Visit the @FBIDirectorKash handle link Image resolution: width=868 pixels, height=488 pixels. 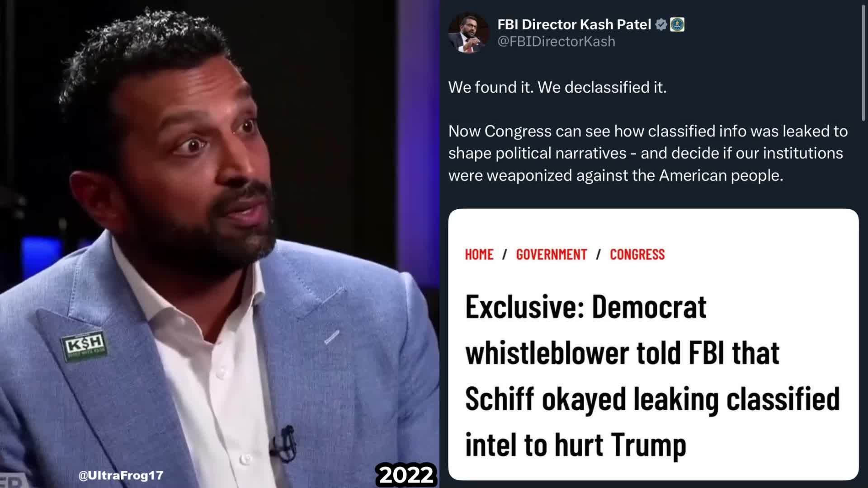pos(556,42)
